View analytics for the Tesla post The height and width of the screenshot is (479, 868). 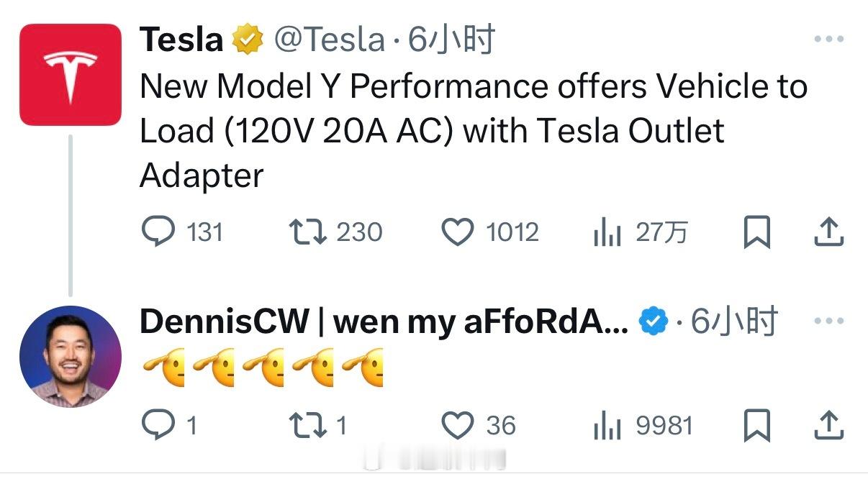pyautogui.click(x=607, y=232)
